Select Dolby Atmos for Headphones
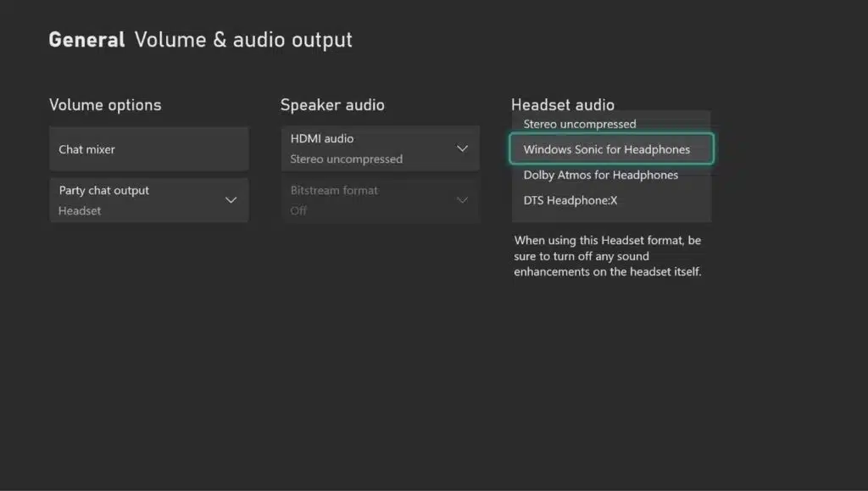 (601, 175)
